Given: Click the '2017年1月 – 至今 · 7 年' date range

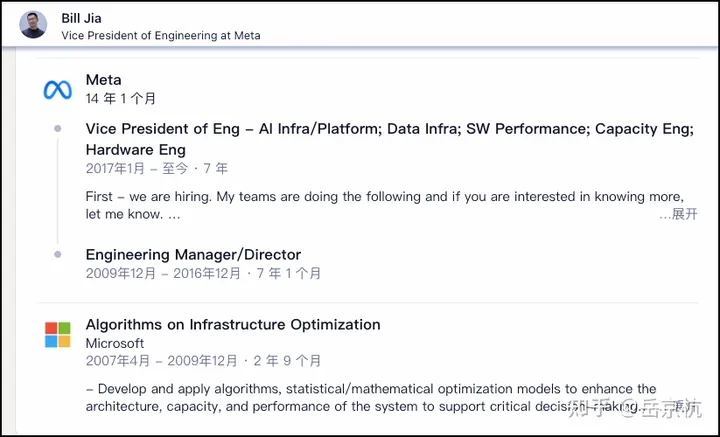Looking at the screenshot, I should coord(157,168).
